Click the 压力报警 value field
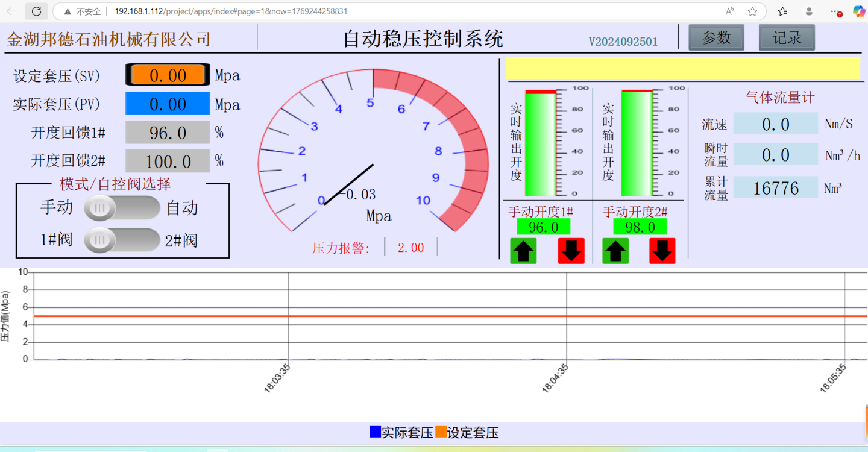This screenshot has height=452, width=868. point(410,247)
